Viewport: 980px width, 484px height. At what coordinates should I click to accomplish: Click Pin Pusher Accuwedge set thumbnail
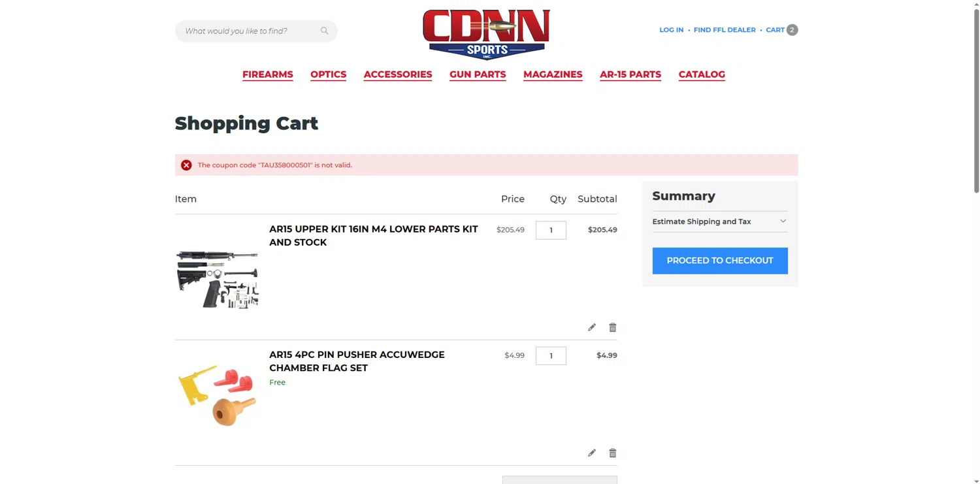[x=218, y=395]
